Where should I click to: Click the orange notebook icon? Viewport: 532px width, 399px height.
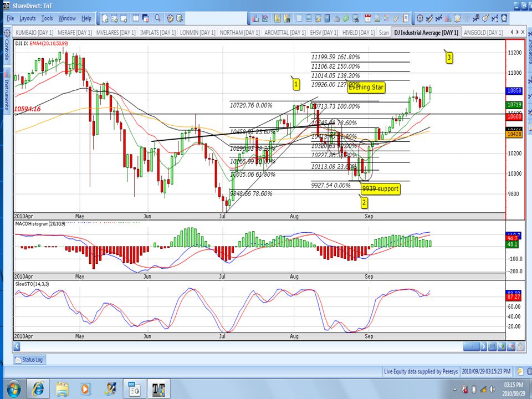(x=405, y=18)
